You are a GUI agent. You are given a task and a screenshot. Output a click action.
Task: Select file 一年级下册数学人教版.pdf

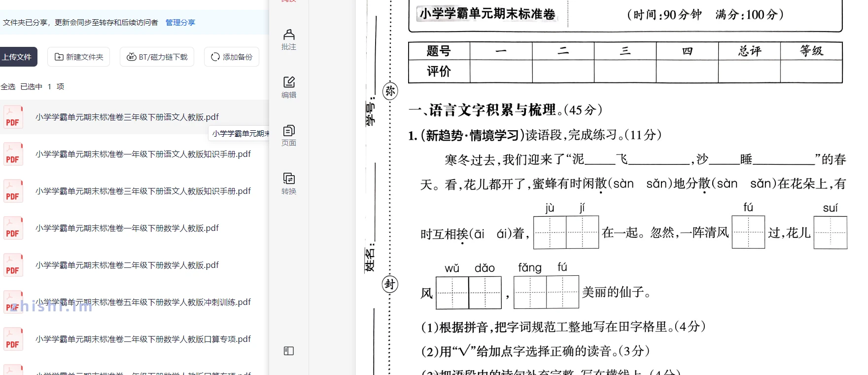pyautogui.click(x=127, y=228)
